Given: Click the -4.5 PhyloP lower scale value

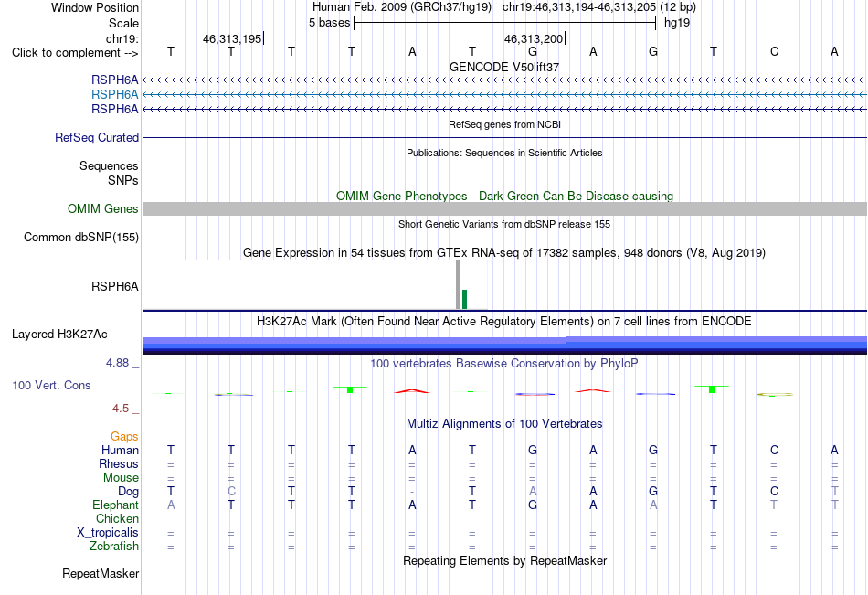Looking at the screenshot, I should [x=119, y=409].
